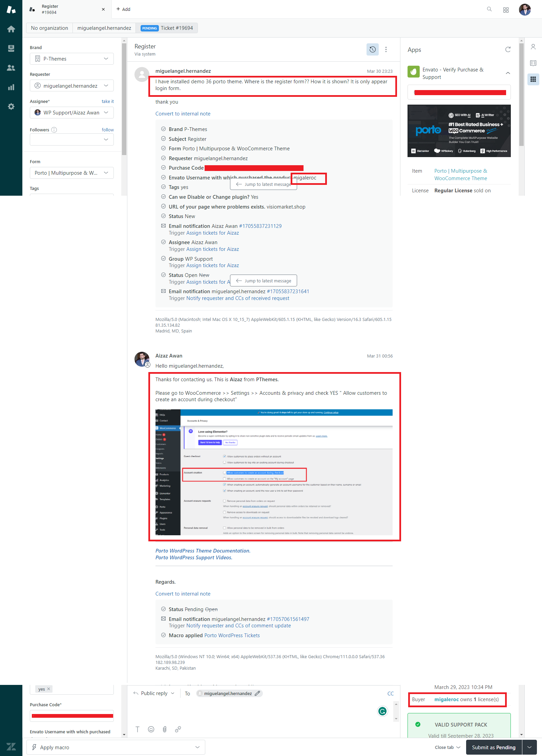Click the Purchase Code input field
The width and height of the screenshot is (542, 756).
[x=72, y=716]
